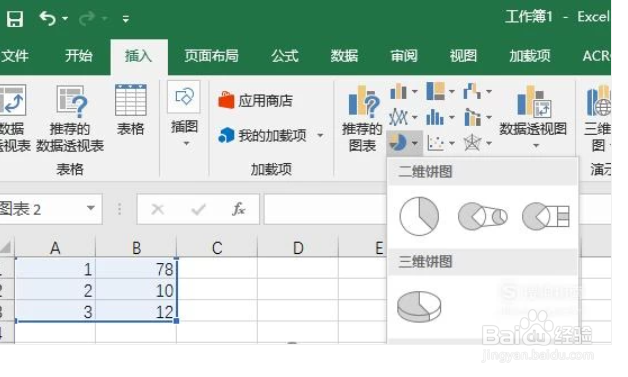Open the Name Box dropdown arrow
This screenshot has width=628, height=377.
click(91, 208)
